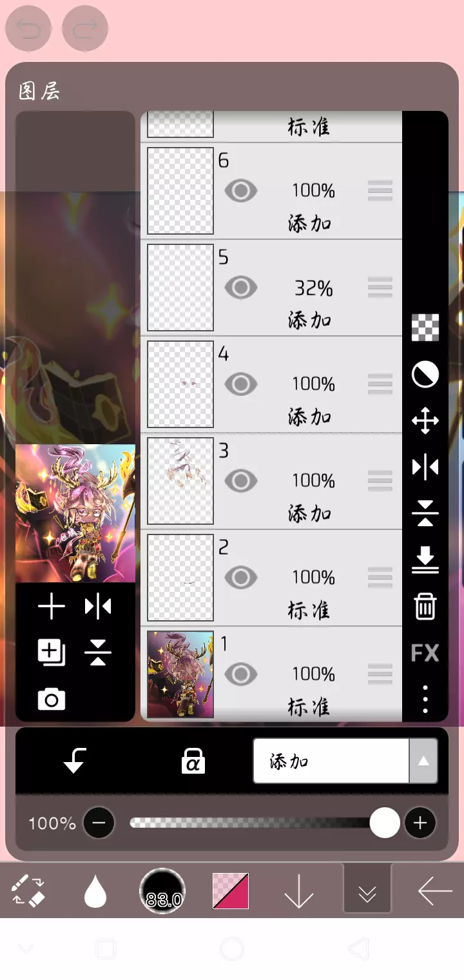The height and width of the screenshot is (980, 464).
Task: Open the FX filter option
Action: click(x=425, y=653)
